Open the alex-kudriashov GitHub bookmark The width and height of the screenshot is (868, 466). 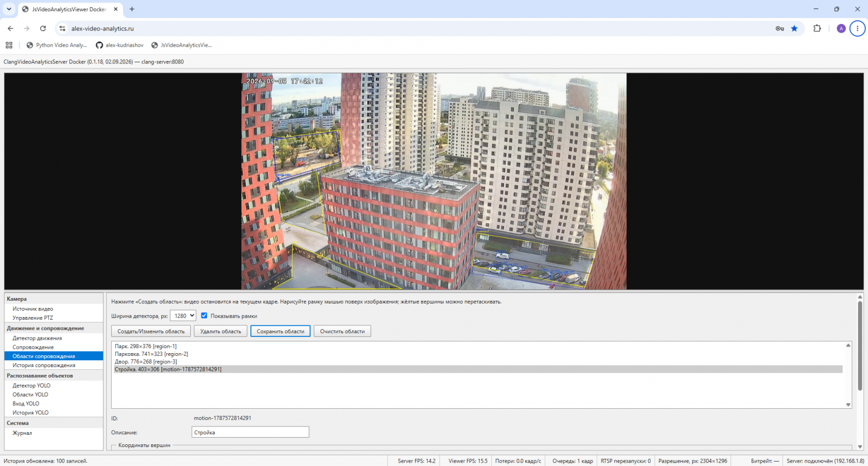pos(120,45)
